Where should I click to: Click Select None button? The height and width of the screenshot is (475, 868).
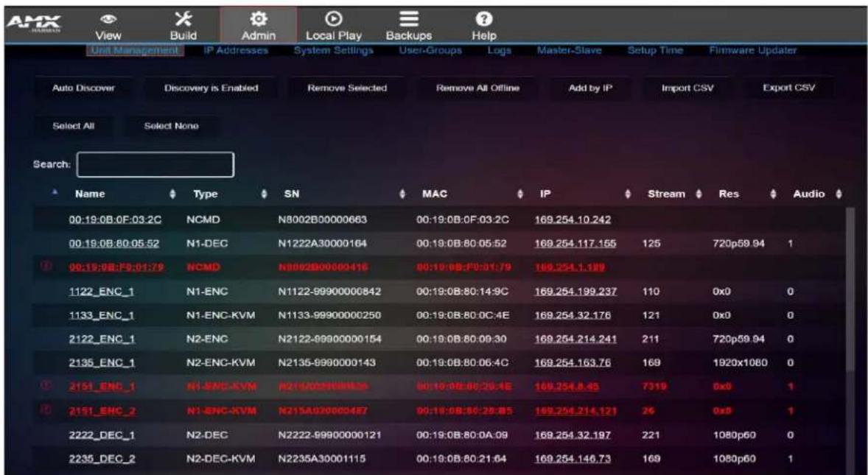tap(171, 126)
